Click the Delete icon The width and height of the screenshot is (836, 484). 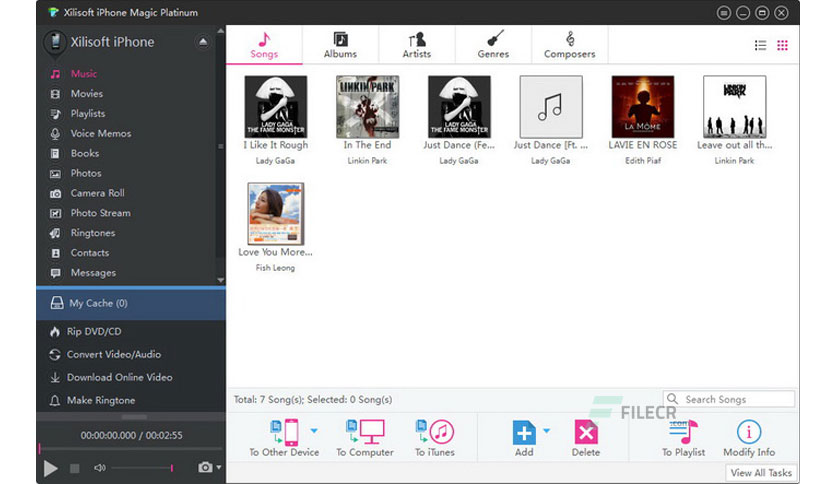point(586,432)
